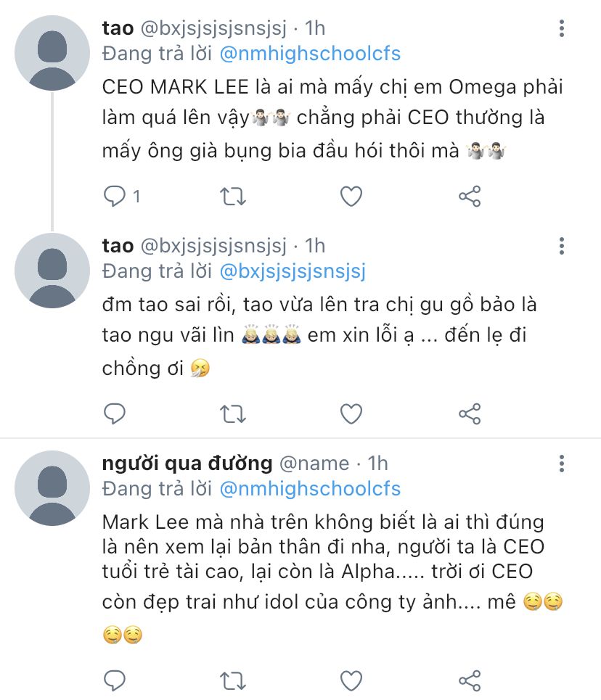Open more menu on second tao tweet
Viewport: 601px width, 700px height.
coord(562,246)
